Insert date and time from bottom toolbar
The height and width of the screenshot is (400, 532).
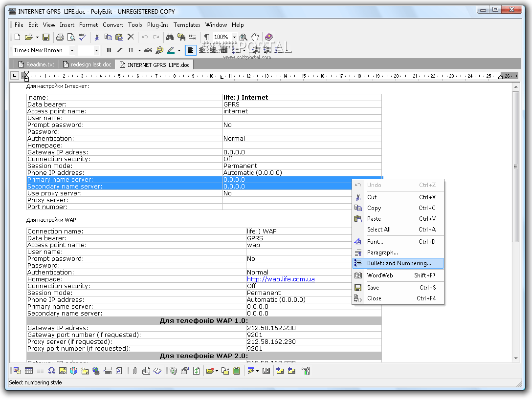17,371
